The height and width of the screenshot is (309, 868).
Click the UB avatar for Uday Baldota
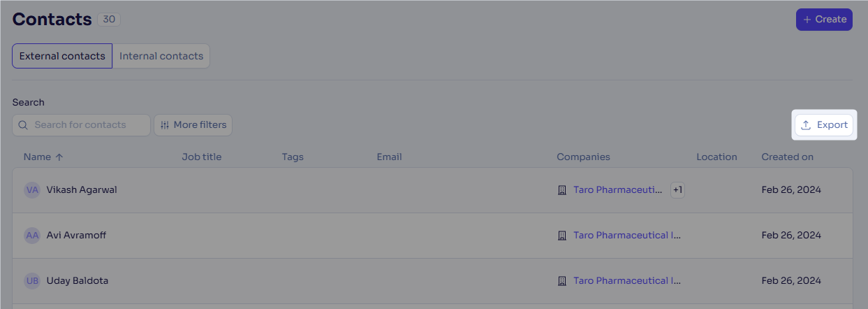coord(32,281)
